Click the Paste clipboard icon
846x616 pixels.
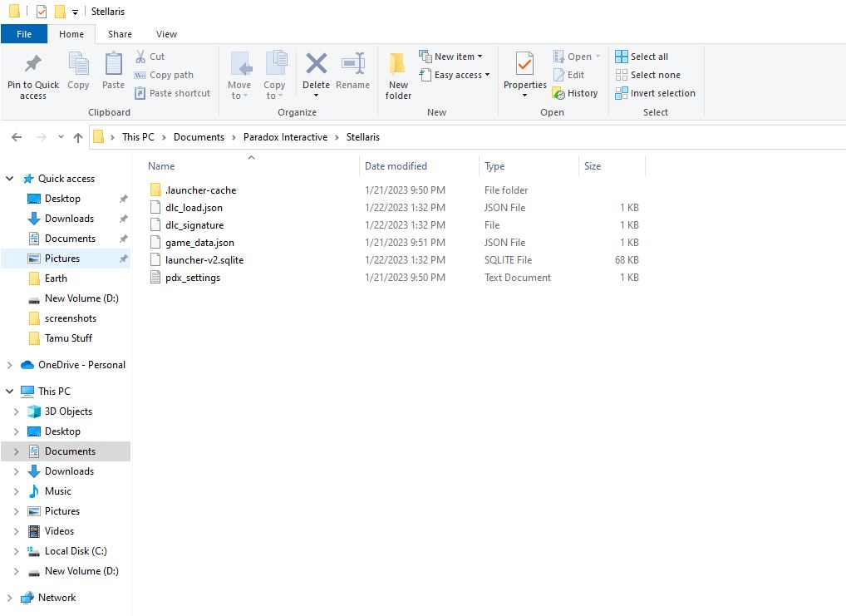tap(113, 64)
